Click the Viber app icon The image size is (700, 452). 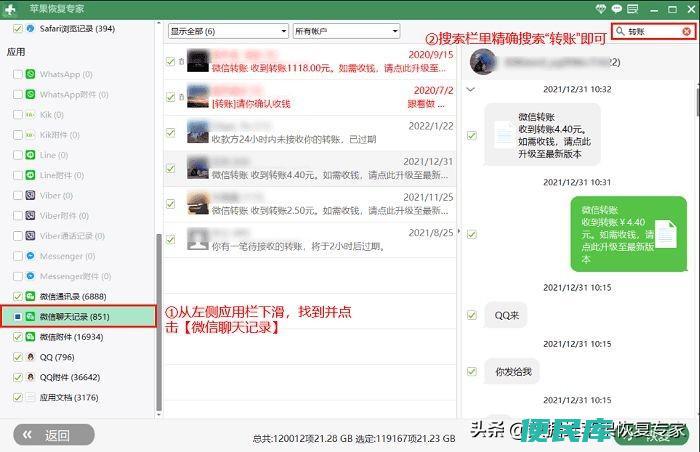30,195
